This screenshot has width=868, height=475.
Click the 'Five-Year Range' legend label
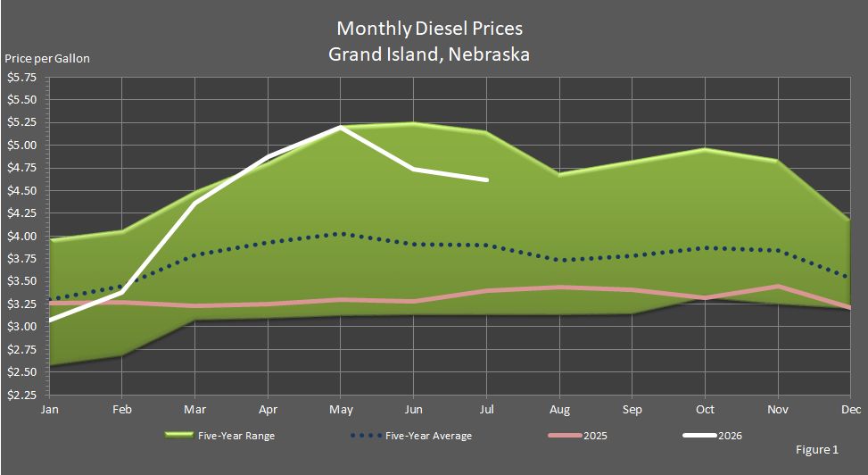click(x=236, y=436)
